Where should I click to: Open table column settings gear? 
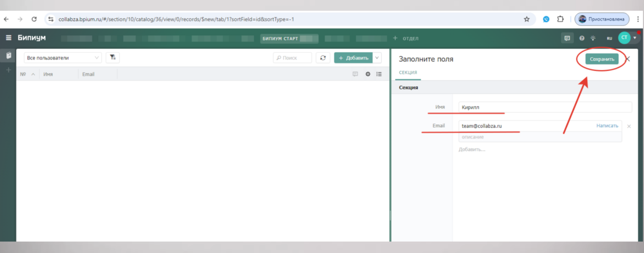[x=368, y=74]
